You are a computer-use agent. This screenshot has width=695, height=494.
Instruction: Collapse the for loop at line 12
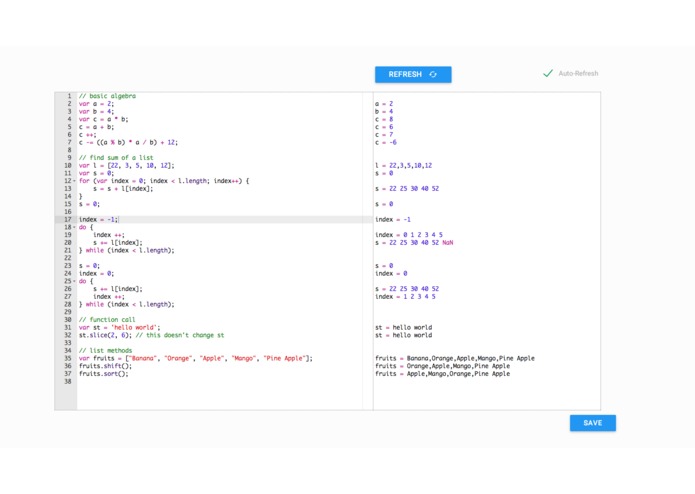click(74, 181)
